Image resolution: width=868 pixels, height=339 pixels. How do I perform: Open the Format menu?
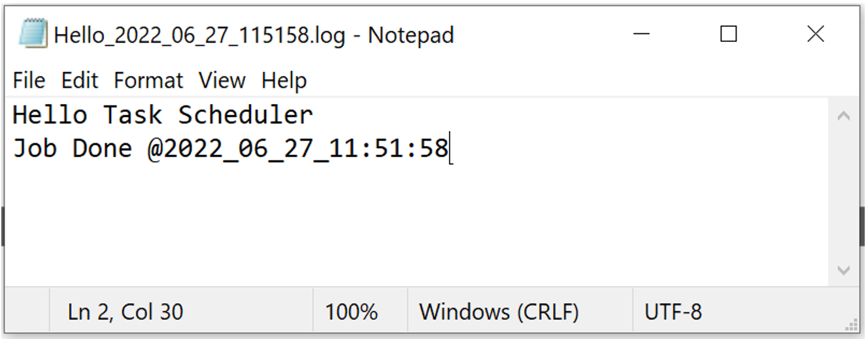click(148, 80)
